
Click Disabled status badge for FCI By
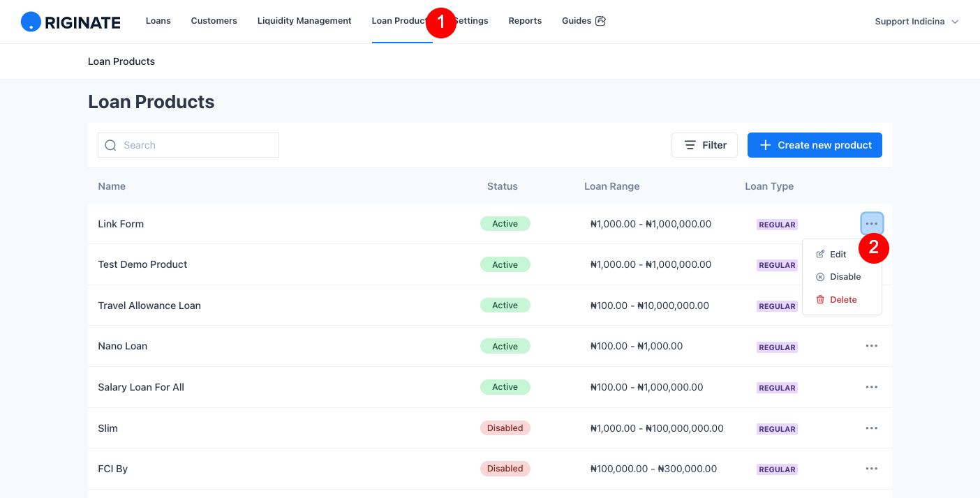505,469
